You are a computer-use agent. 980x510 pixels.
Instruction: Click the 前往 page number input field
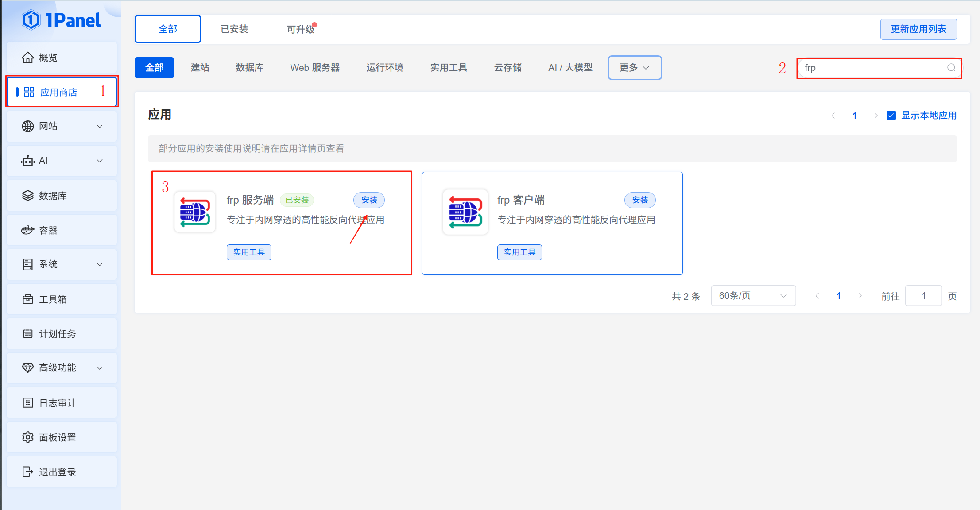923,296
